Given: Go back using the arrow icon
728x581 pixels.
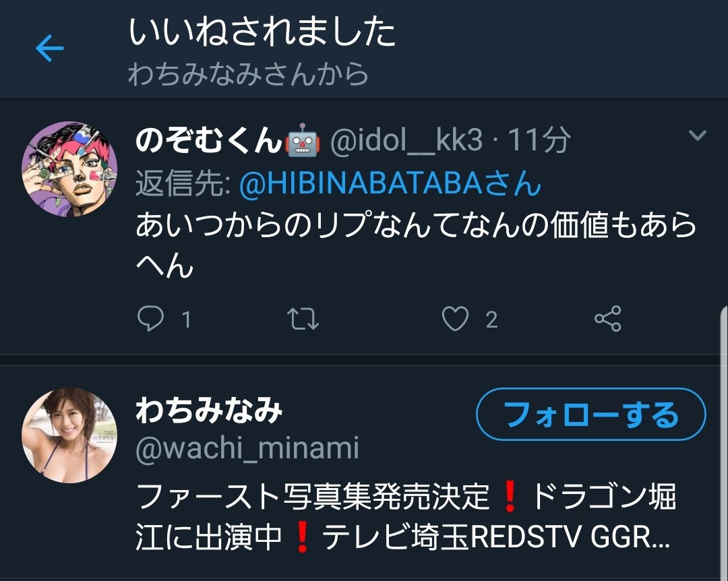Looking at the screenshot, I should click(x=50, y=48).
